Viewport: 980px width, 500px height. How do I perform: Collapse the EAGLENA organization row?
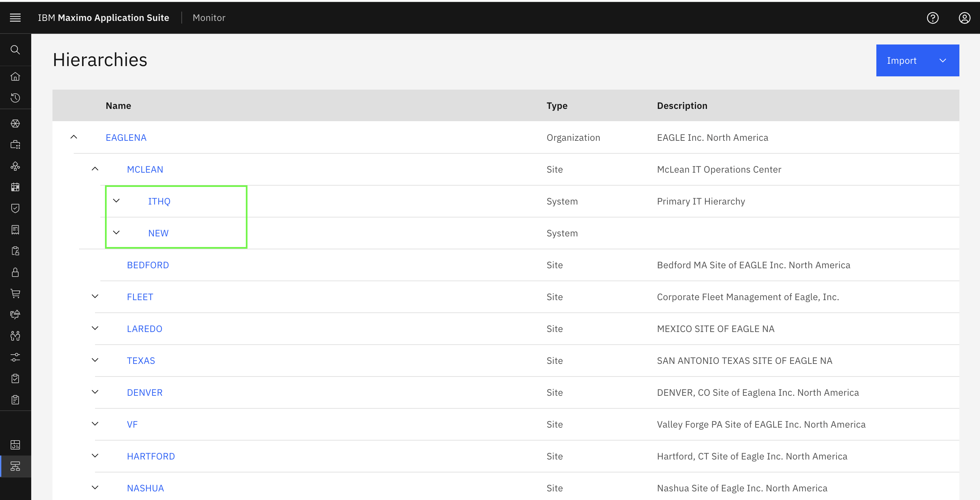click(74, 137)
